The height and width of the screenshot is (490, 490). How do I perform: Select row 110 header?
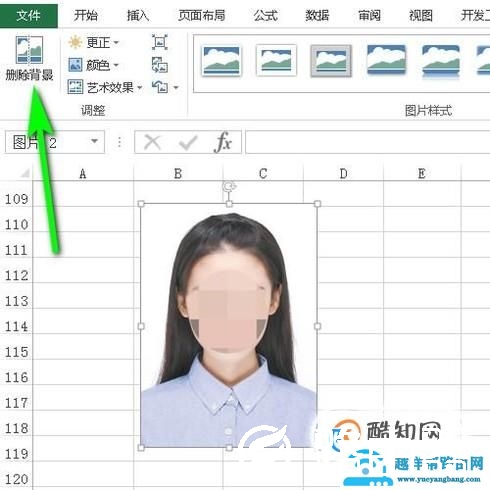click(16, 224)
